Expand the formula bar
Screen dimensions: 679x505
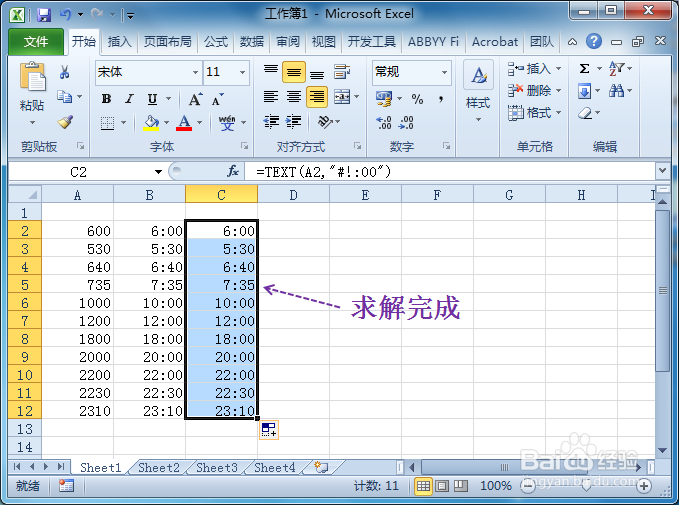pyautogui.click(x=662, y=171)
